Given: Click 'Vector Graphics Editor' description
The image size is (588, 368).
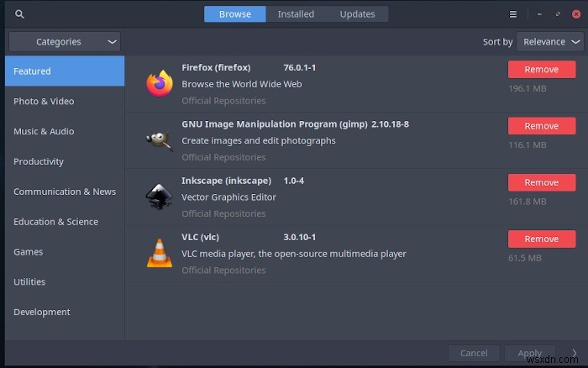Looking at the screenshot, I should coord(228,197).
